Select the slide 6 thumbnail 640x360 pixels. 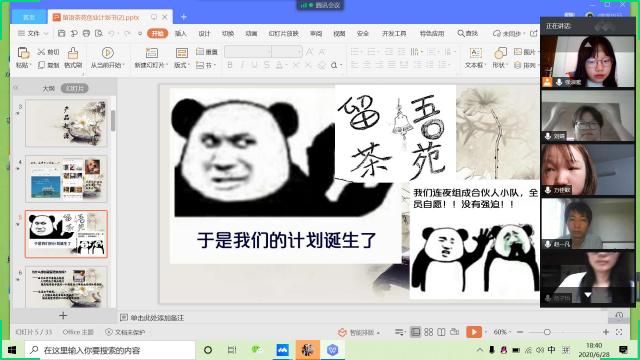click(x=67, y=287)
